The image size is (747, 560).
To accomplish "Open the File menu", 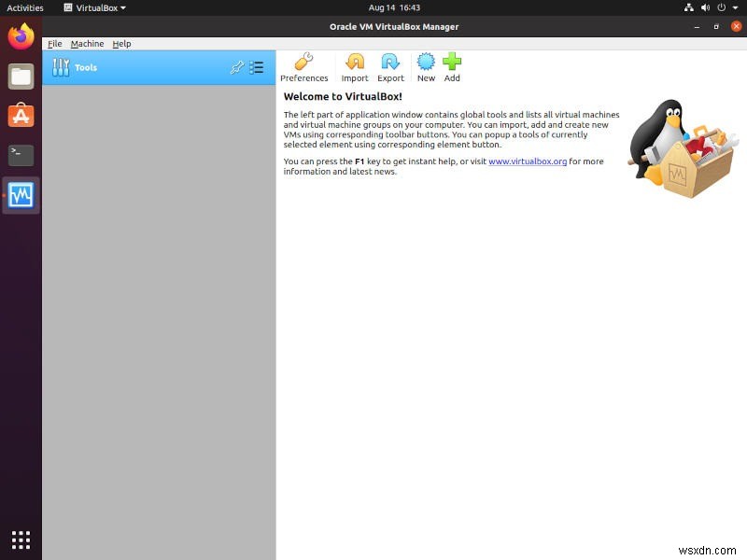I will pos(54,43).
